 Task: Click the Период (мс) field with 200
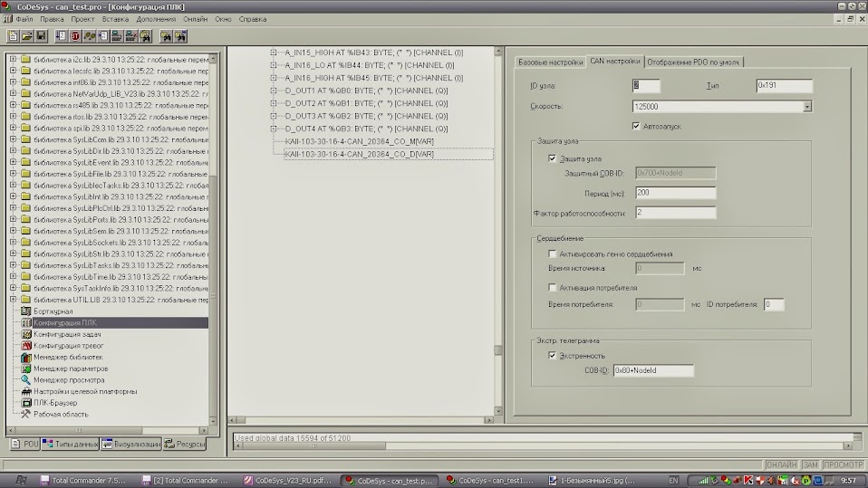[x=675, y=193]
